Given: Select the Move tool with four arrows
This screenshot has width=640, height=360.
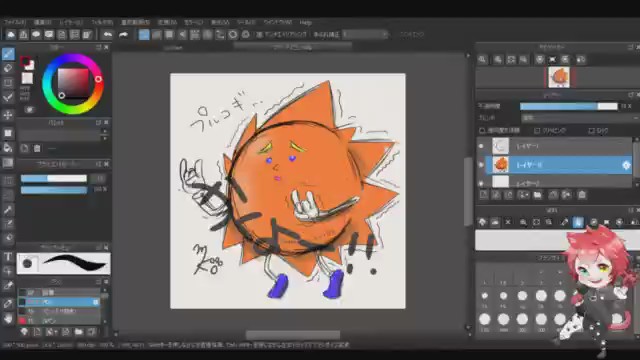Looking at the screenshot, I should point(8,115).
